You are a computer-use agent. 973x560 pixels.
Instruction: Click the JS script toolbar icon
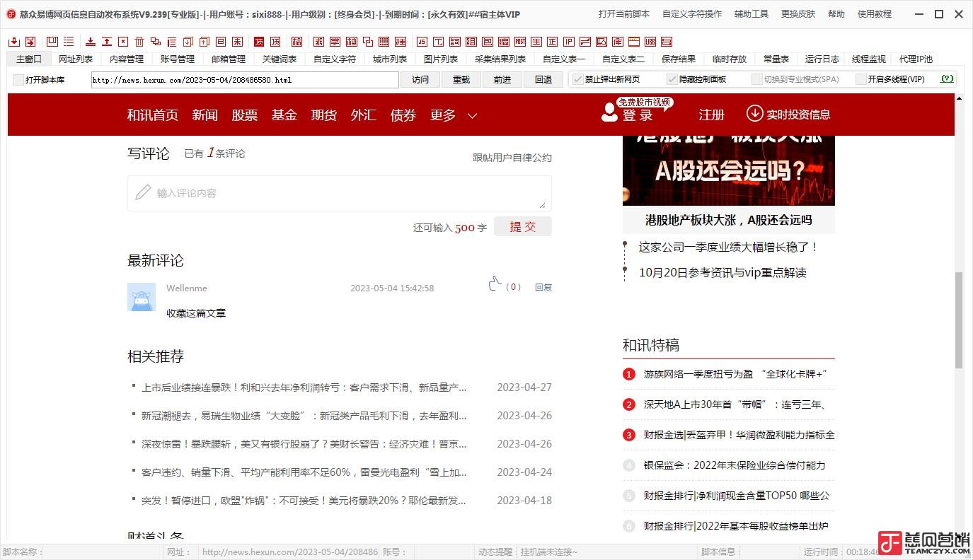[422, 42]
